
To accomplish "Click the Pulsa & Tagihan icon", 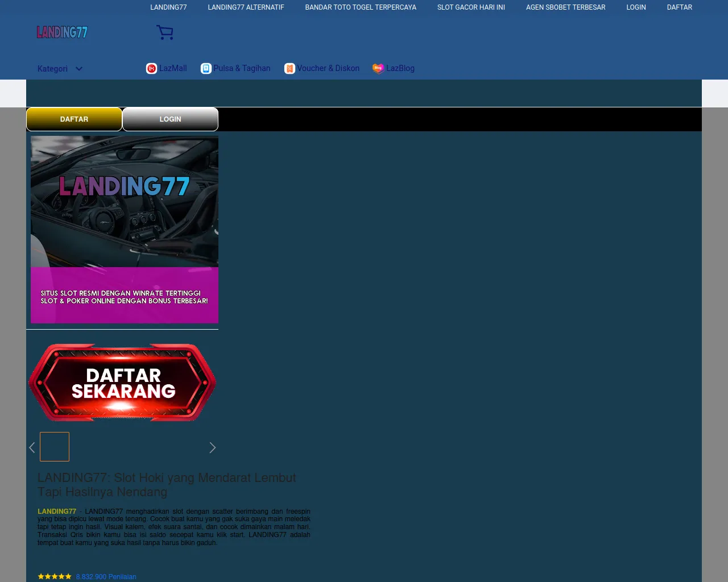I will [x=206, y=69].
